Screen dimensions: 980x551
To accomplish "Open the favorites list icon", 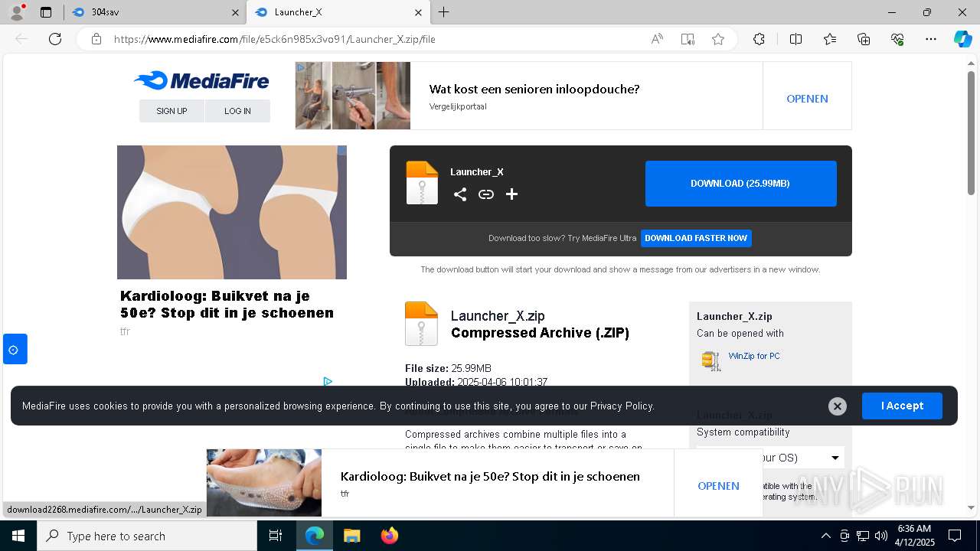I will [830, 39].
